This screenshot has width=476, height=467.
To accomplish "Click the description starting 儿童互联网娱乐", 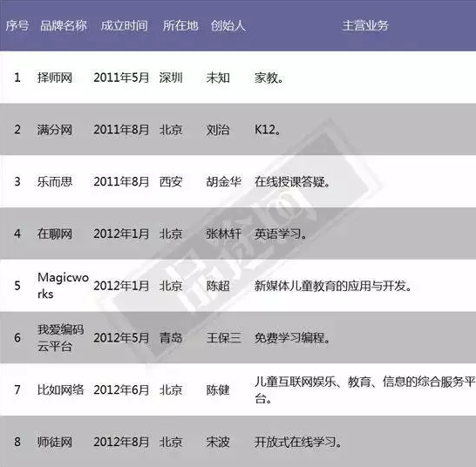I will point(364,390).
